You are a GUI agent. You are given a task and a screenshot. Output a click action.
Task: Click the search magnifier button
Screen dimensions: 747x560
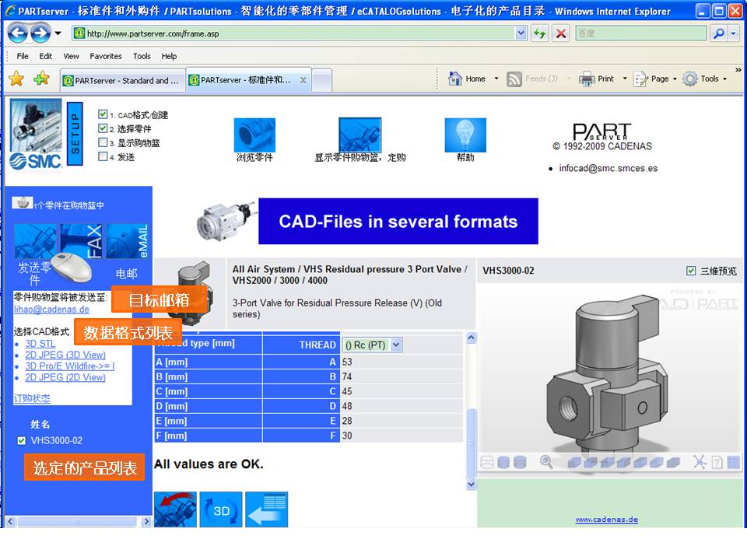(x=718, y=33)
